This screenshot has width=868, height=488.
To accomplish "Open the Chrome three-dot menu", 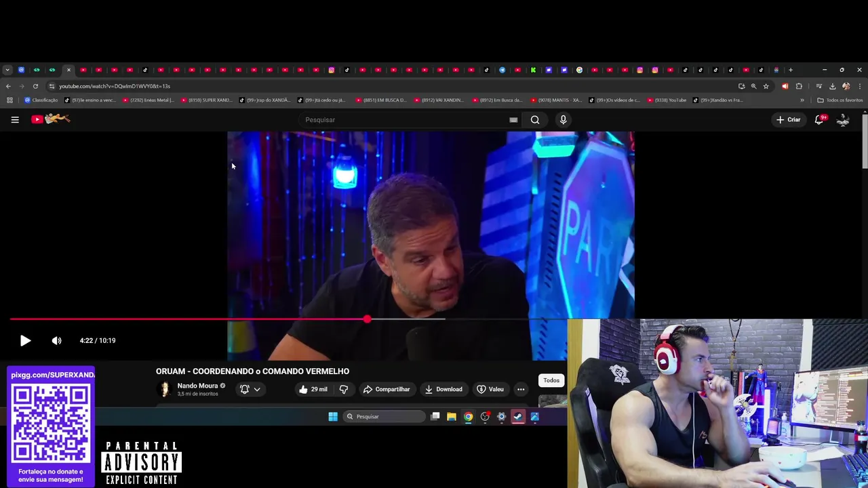I will pos(860,86).
